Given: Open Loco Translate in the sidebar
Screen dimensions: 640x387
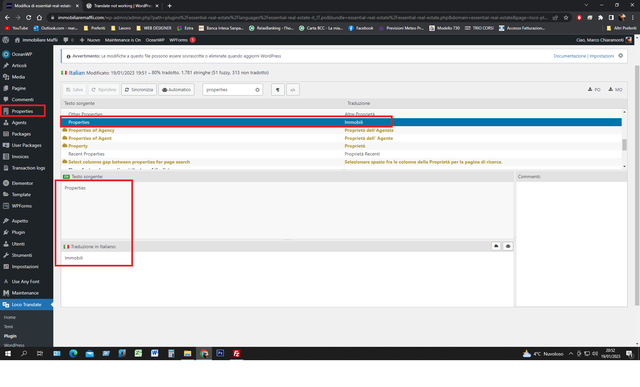Looking at the screenshot, I should click(26, 305).
